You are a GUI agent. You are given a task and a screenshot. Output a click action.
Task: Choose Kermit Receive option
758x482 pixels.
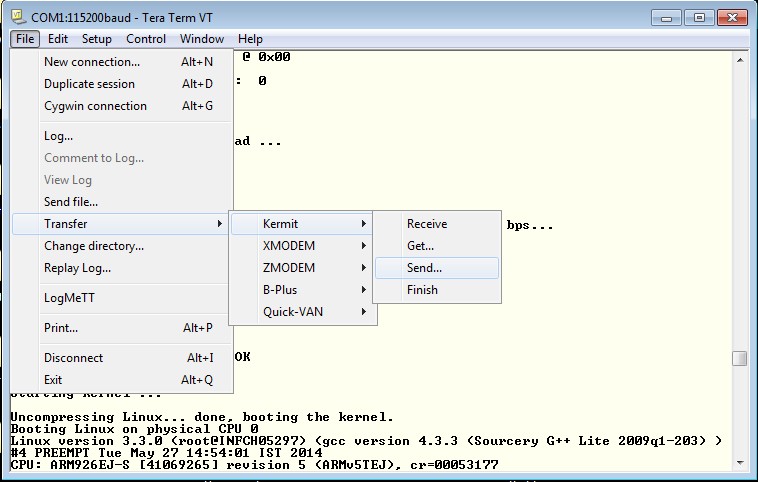[x=437, y=224]
